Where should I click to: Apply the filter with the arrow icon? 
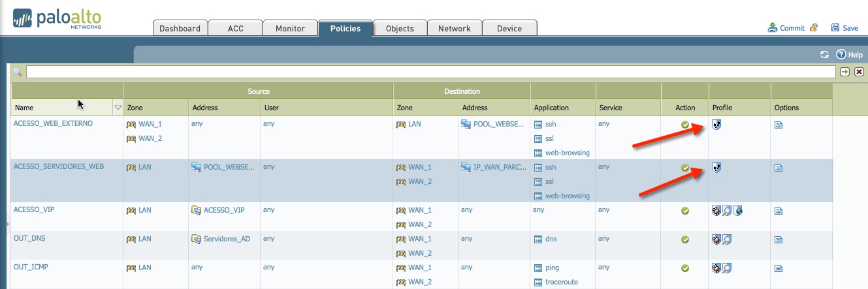[845, 72]
